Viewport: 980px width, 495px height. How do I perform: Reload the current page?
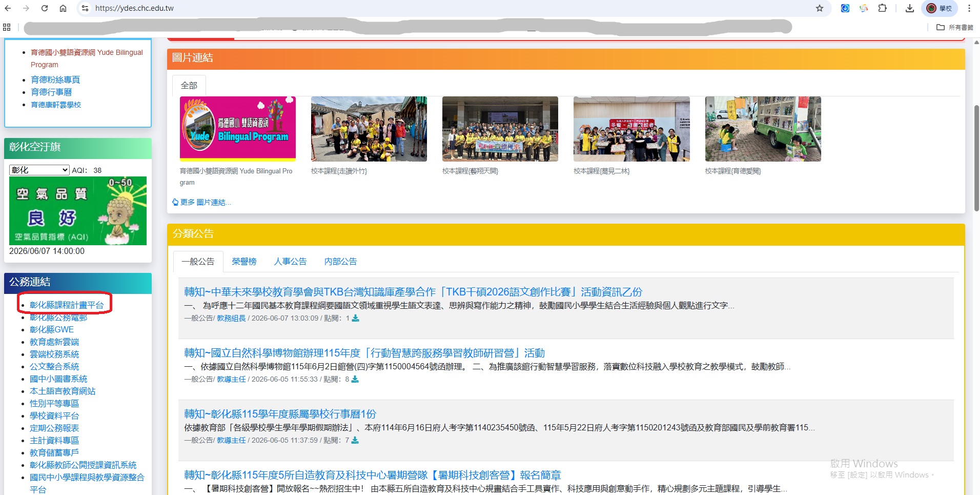[x=45, y=8]
